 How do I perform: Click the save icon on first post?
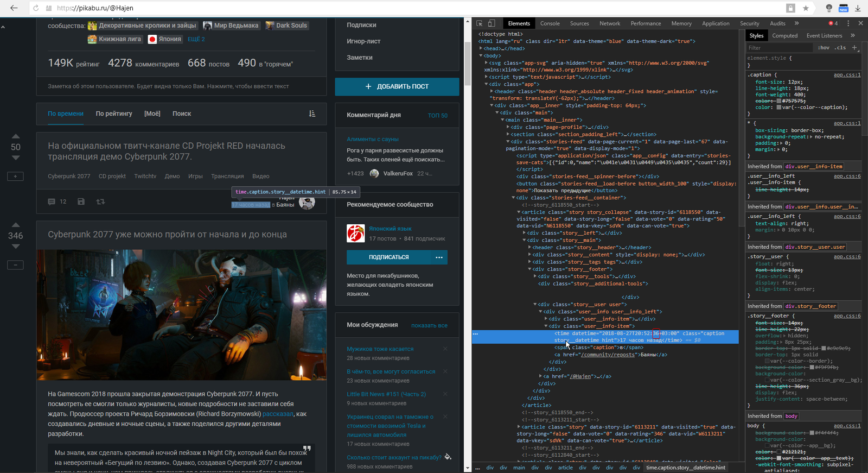pos(81,201)
